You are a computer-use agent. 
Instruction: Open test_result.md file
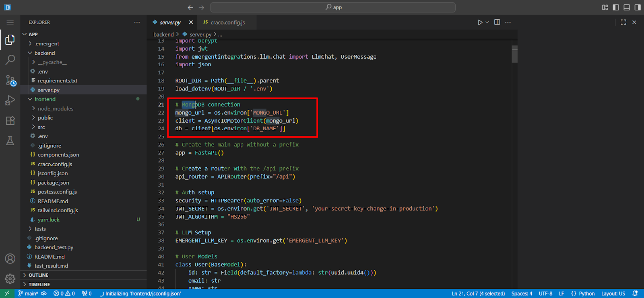point(84,266)
